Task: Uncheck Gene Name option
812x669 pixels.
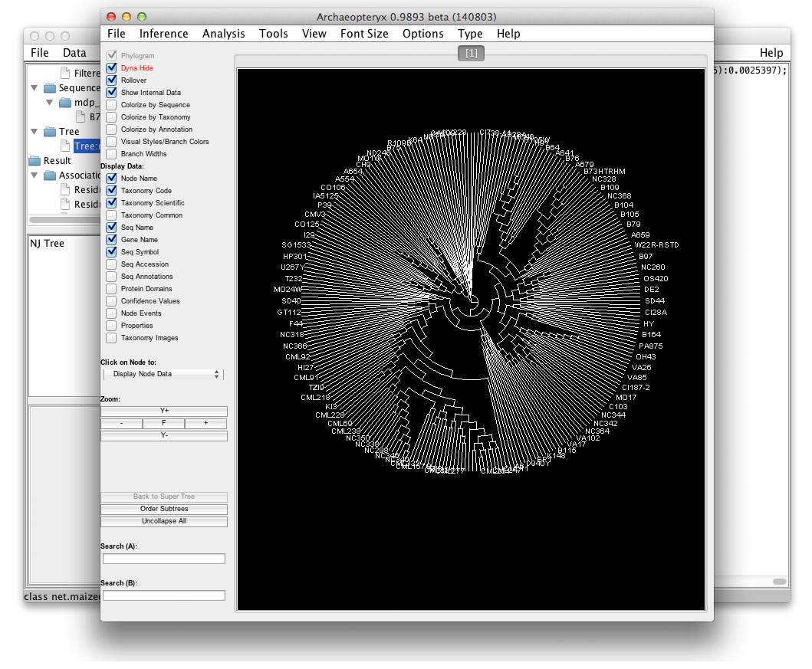Action: 111,240
